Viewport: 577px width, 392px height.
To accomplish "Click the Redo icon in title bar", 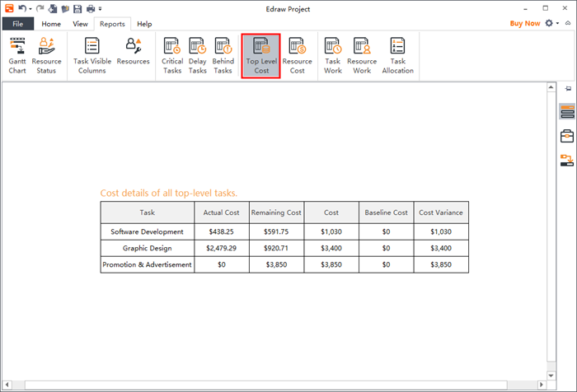I will pyautogui.click(x=40, y=8).
